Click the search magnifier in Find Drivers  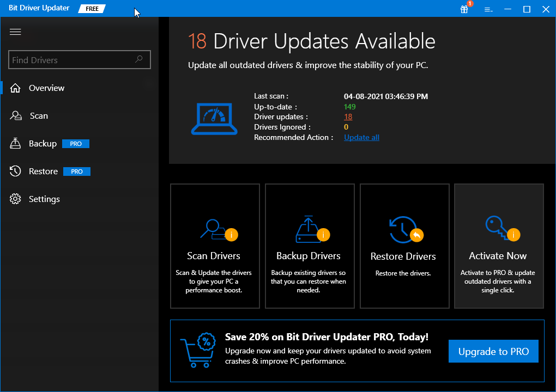(139, 60)
